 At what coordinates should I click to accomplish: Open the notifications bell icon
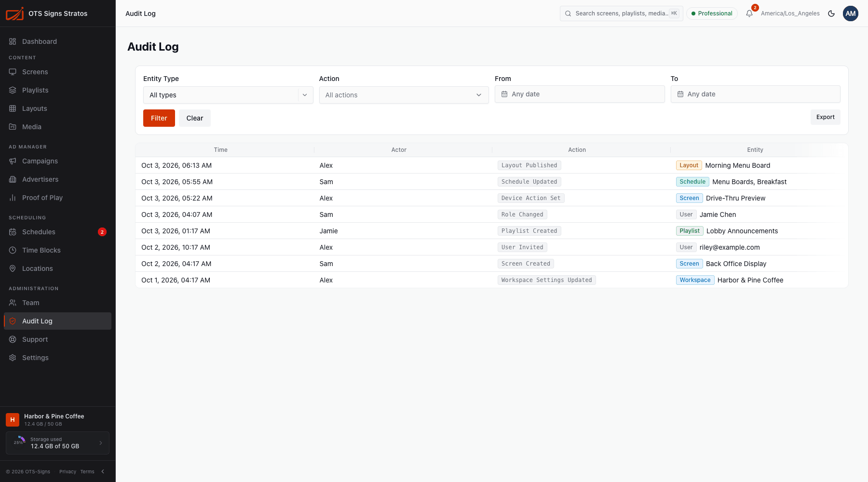coord(749,13)
